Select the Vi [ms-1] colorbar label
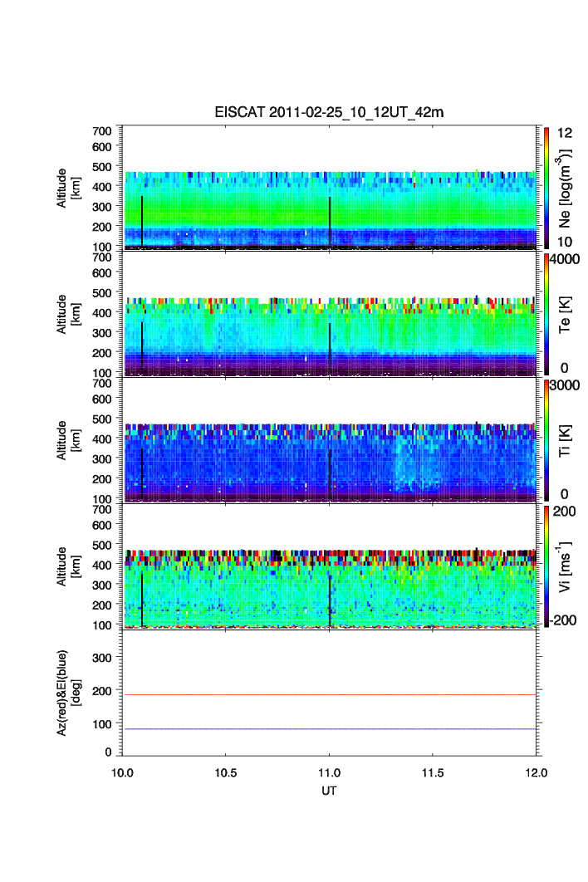The image size is (588, 882). tap(565, 566)
